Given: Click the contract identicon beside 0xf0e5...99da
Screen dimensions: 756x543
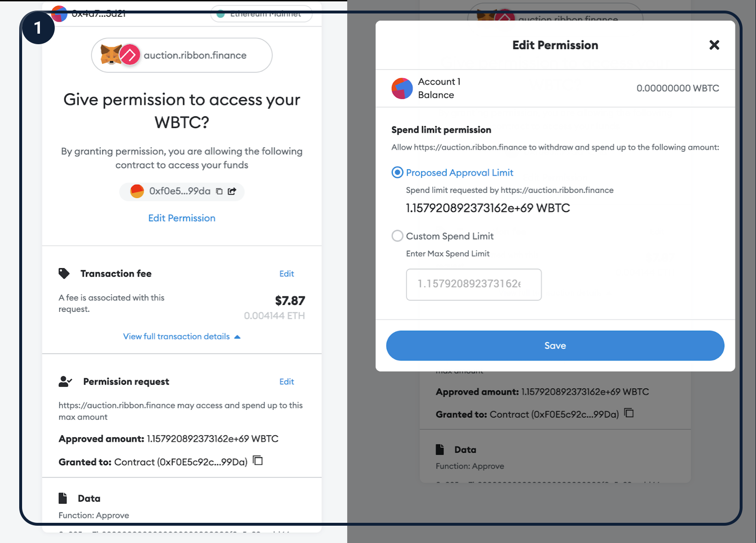Looking at the screenshot, I should (x=137, y=191).
